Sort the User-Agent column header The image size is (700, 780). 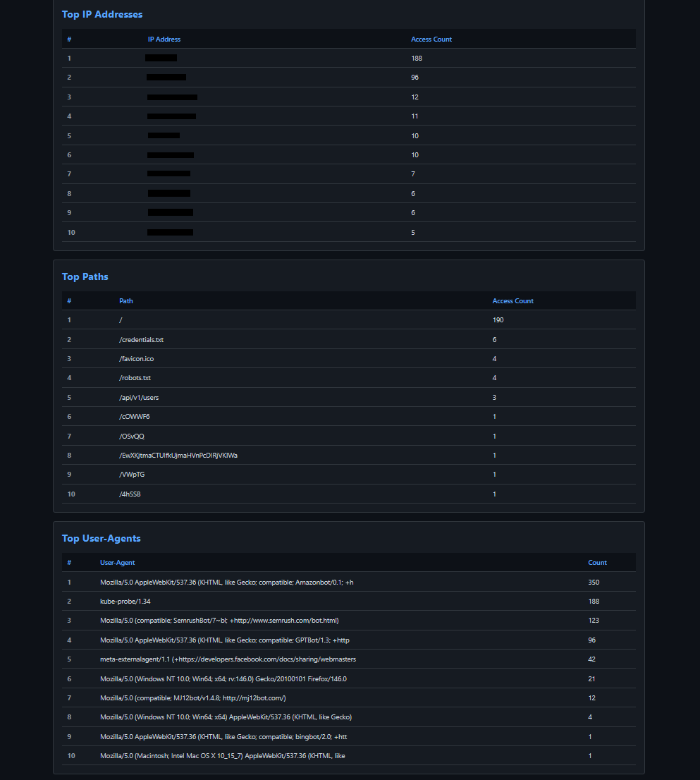[x=117, y=562]
